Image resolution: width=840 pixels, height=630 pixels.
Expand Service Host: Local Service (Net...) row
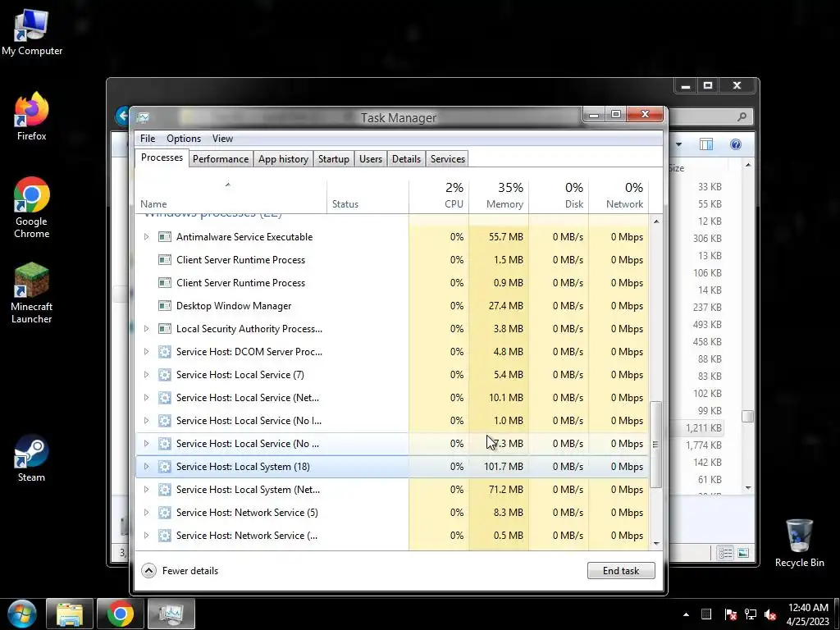pos(146,398)
